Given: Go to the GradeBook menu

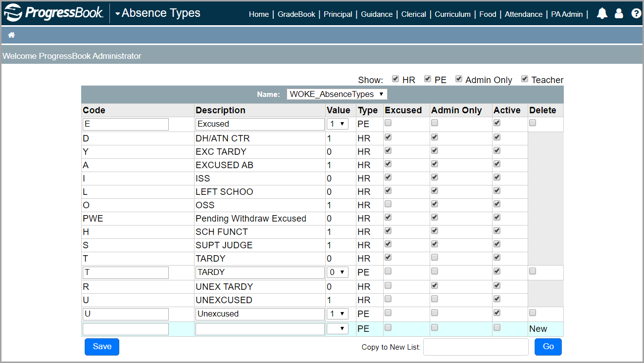Looking at the screenshot, I should coord(296,14).
